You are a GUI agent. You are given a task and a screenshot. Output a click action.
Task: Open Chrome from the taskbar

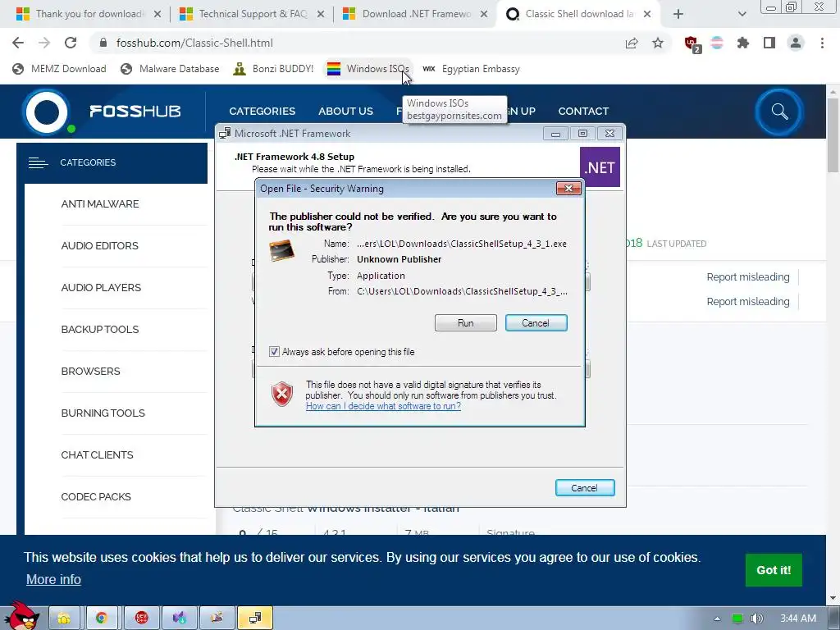point(102,619)
